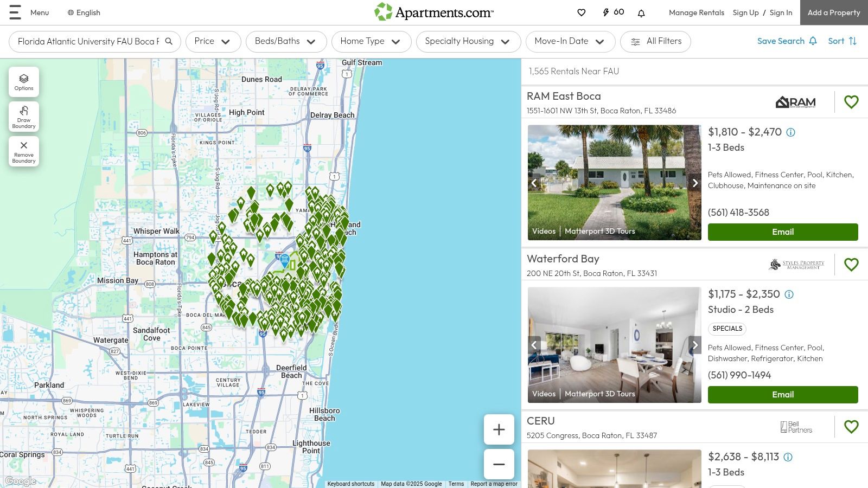Click location search input field
This screenshot has width=868, height=488.
pos(88,41)
